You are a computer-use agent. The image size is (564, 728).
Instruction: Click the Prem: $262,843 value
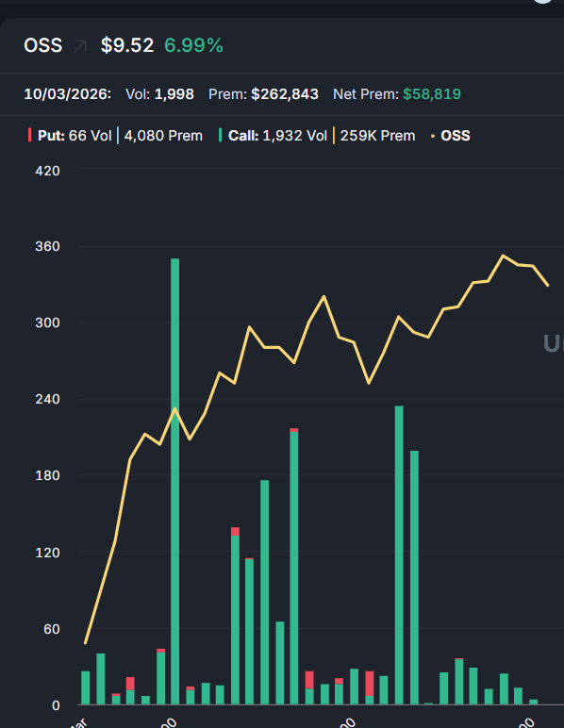[x=263, y=94]
